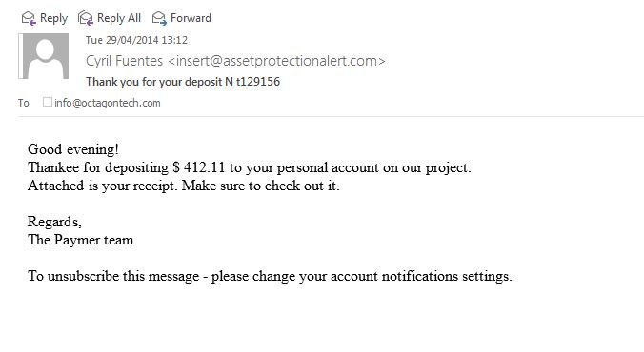Click the Reply All envelope icon
The image size is (644, 352).
pyautogui.click(x=86, y=18)
